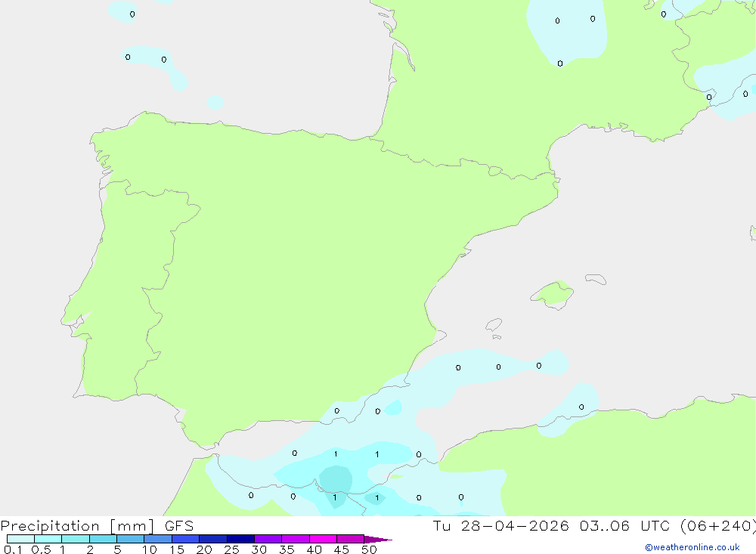756x554 pixels.
Task: Click the '35' legend label
Action: click(287, 549)
